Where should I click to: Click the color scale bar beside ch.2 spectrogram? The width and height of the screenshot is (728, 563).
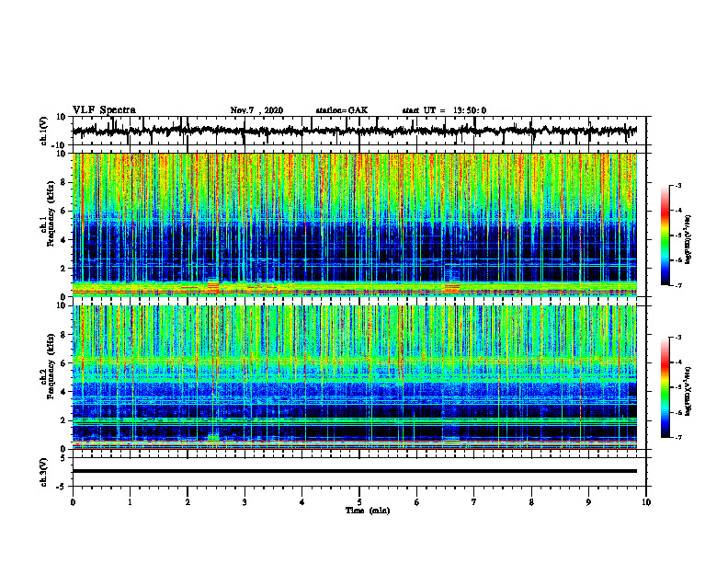[665, 387]
